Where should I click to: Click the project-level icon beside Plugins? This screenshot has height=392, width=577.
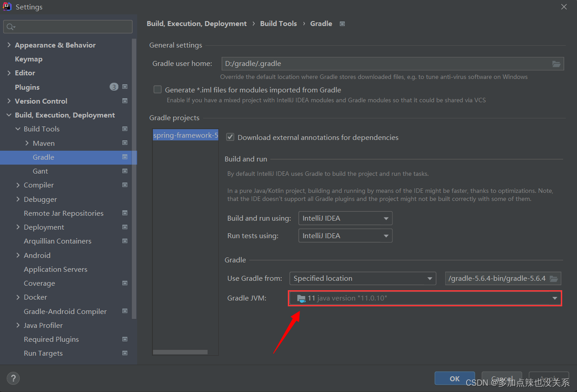point(125,87)
